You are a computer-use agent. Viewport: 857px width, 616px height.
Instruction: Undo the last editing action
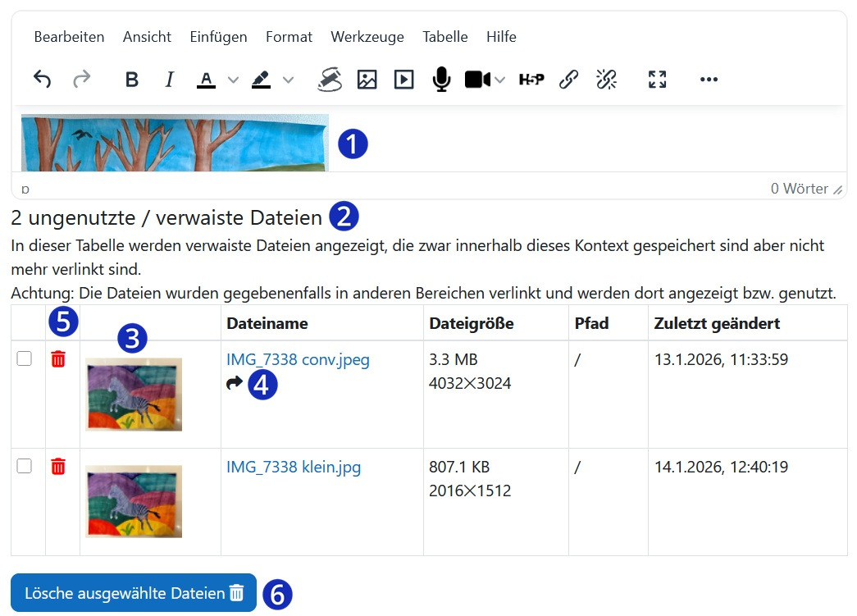click(x=43, y=79)
